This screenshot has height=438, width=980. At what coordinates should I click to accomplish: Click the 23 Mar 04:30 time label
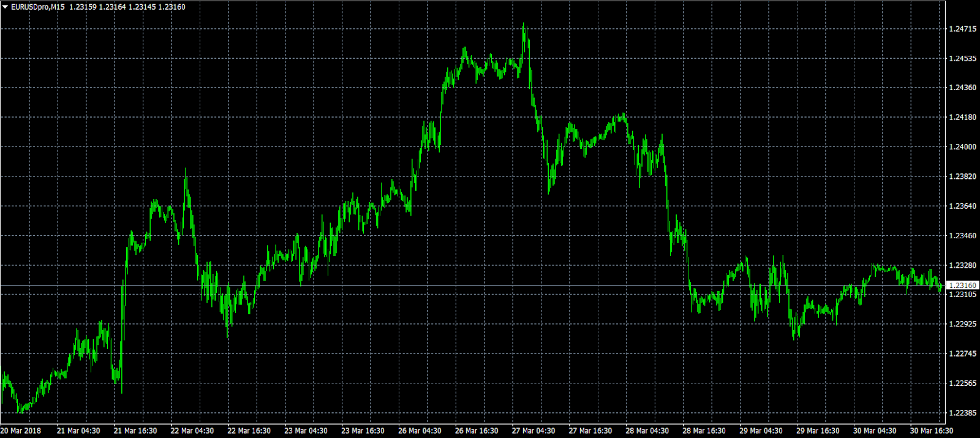[306, 431]
